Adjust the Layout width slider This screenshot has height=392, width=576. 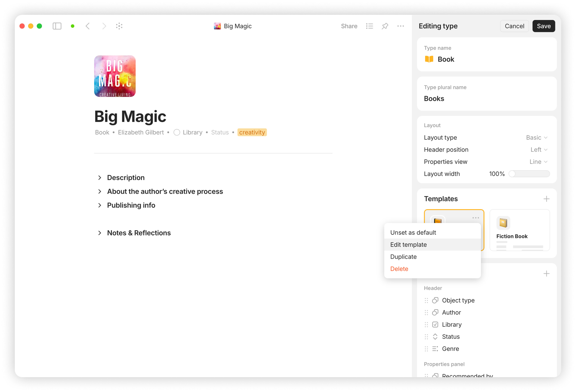pyautogui.click(x=512, y=174)
